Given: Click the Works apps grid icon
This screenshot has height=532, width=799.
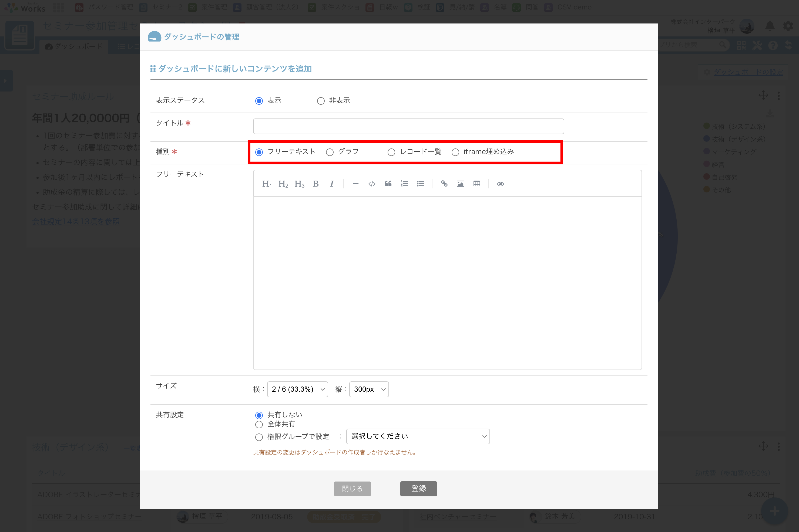Looking at the screenshot, I should (58, 7).
